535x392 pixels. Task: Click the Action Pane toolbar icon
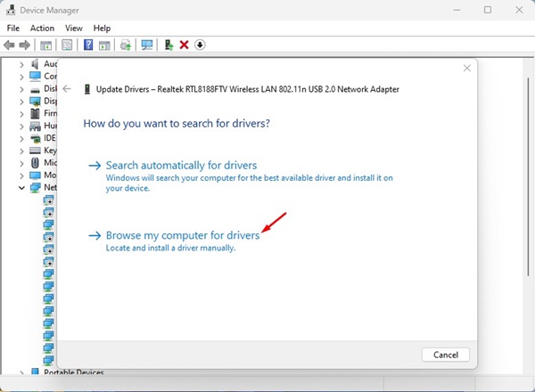click(x=104, y=45)
